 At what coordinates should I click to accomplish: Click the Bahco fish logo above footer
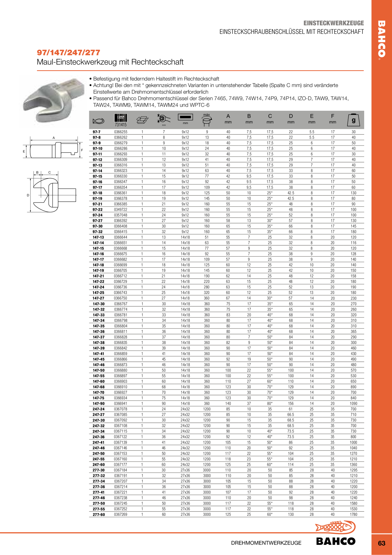(335, 527)
